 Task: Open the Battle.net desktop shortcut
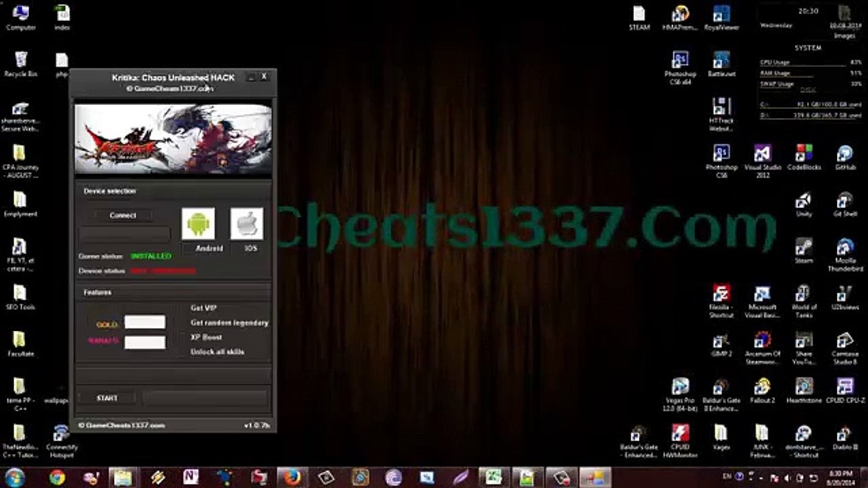(x=722, y=64)
